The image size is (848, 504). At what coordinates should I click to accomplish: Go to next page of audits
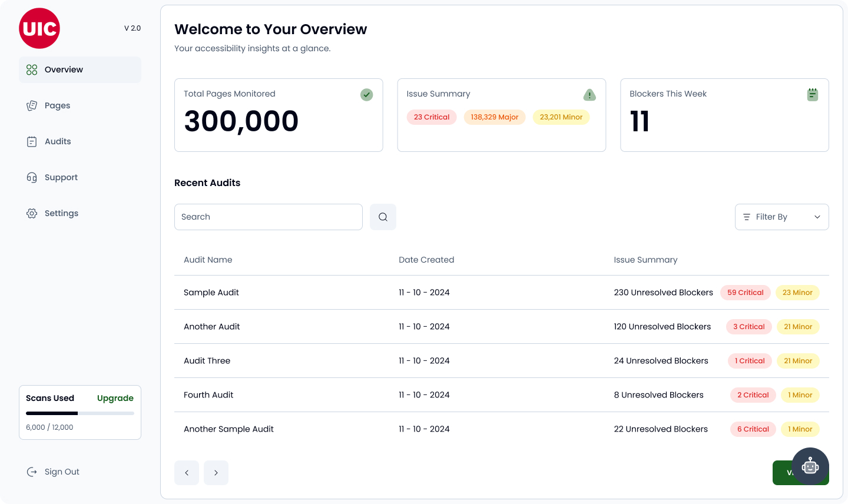pos(216,473)
